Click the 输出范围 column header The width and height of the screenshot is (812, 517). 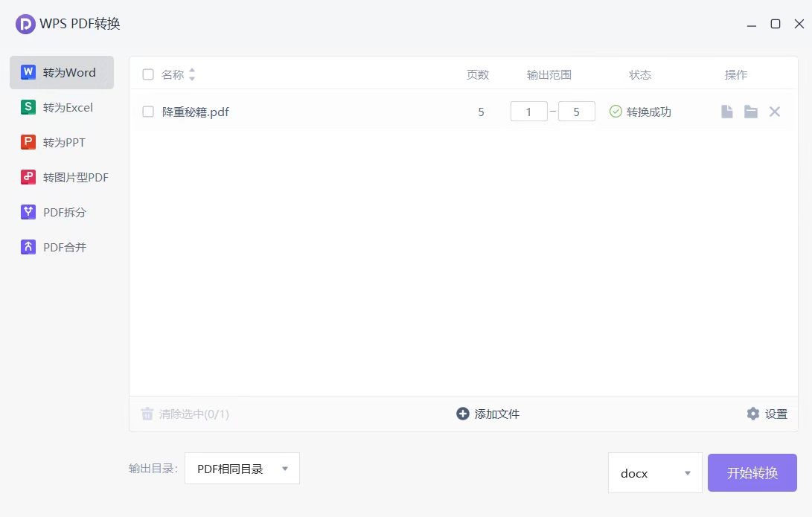(x=549, y=74)
